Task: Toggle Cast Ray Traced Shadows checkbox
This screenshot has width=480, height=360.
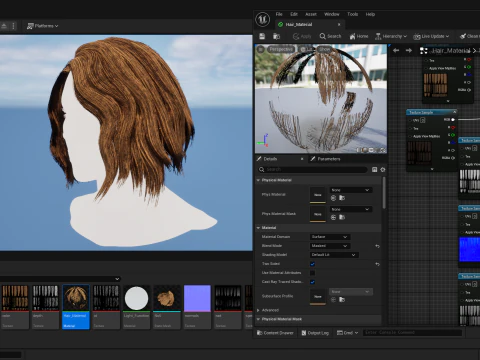Action: 312,282
